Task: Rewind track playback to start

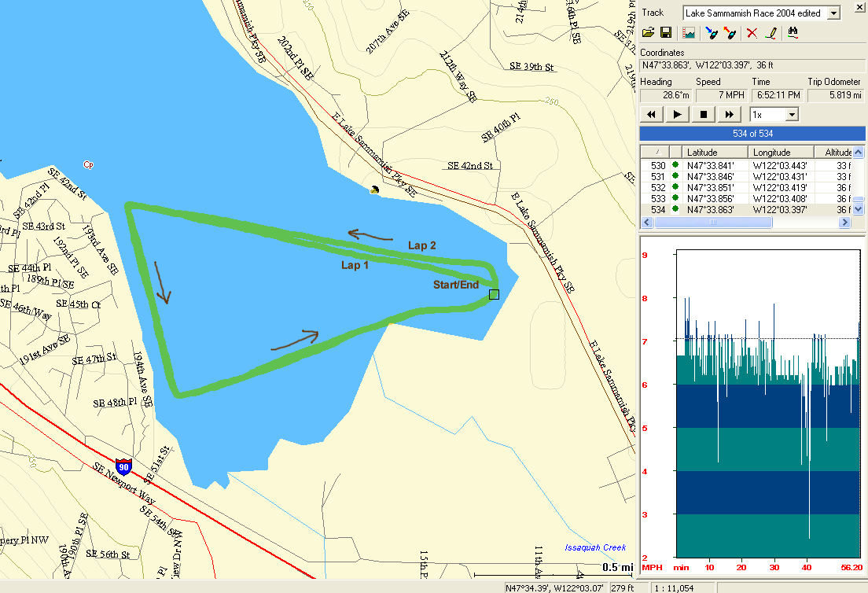Action: tap(651, 115)
